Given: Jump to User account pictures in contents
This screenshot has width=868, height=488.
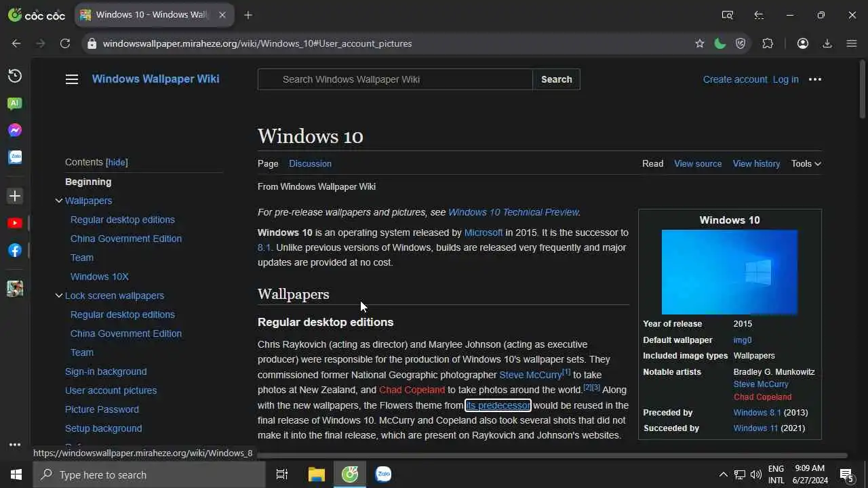Looking at the screenshot, I should tap(111, 390).
